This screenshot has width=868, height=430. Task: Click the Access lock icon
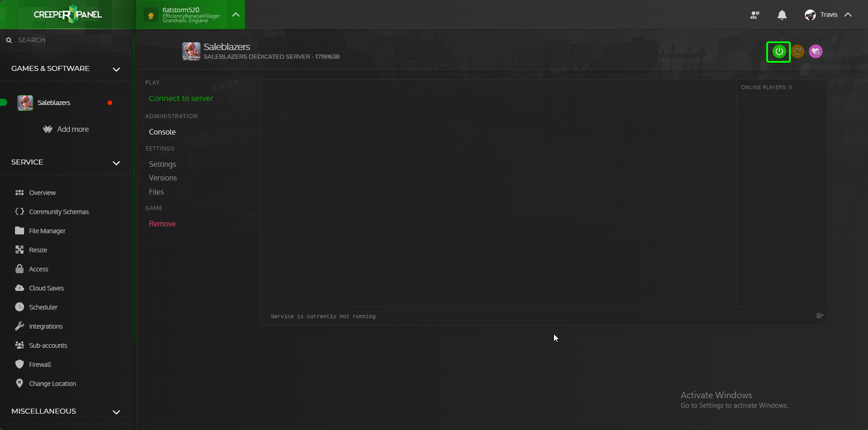pos(20,269)
